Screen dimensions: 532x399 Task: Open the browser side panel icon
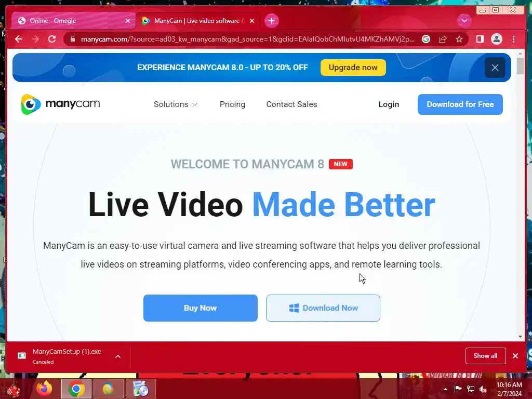480,39
